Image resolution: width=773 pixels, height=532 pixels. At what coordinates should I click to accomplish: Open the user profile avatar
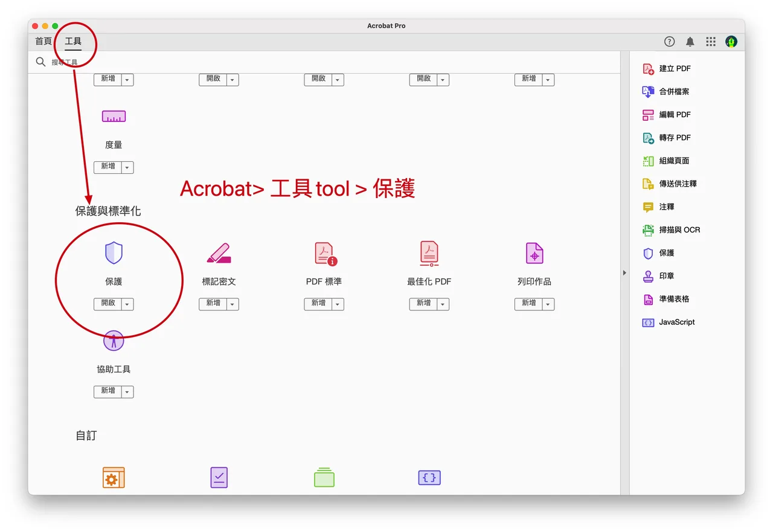coord(731,42)
